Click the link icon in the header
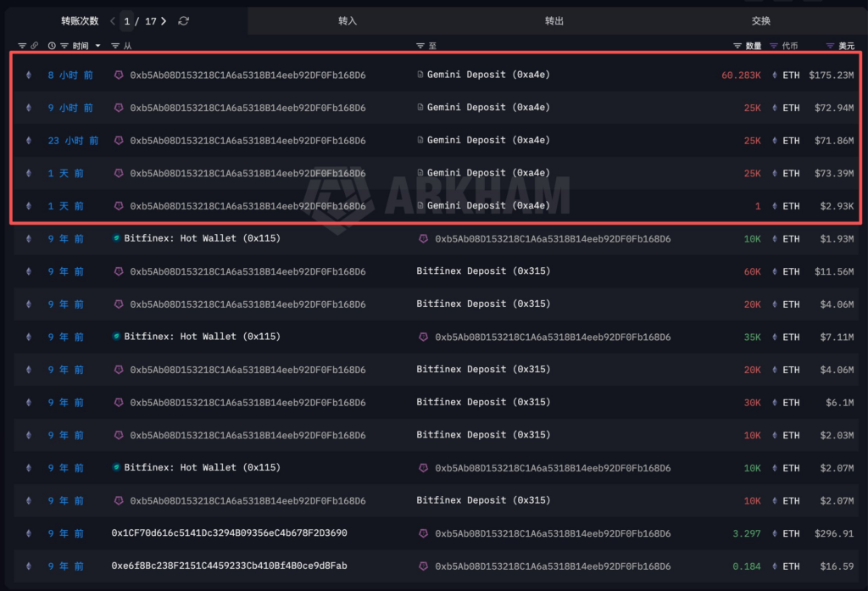Screen dimensions: 868x591 point(34,46)
